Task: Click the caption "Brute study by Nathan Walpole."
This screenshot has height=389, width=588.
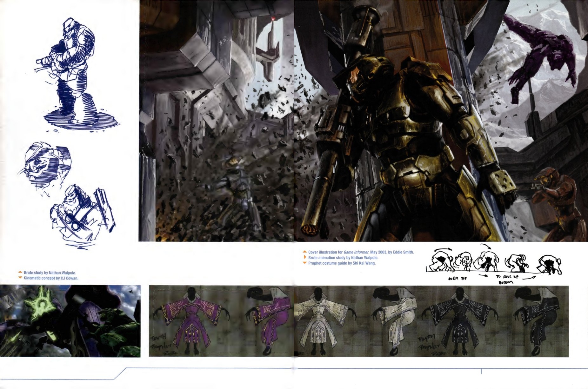Action: tap(50, 273)
